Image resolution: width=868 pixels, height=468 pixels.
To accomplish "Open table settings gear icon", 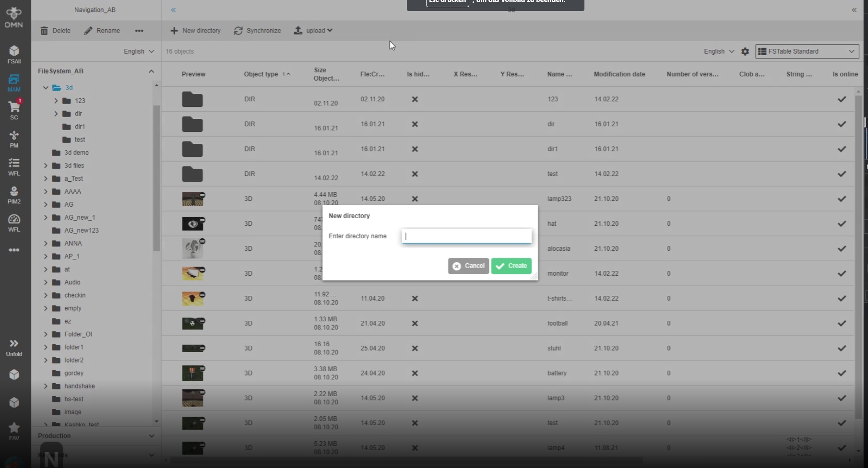I will [x=745, y=51].
